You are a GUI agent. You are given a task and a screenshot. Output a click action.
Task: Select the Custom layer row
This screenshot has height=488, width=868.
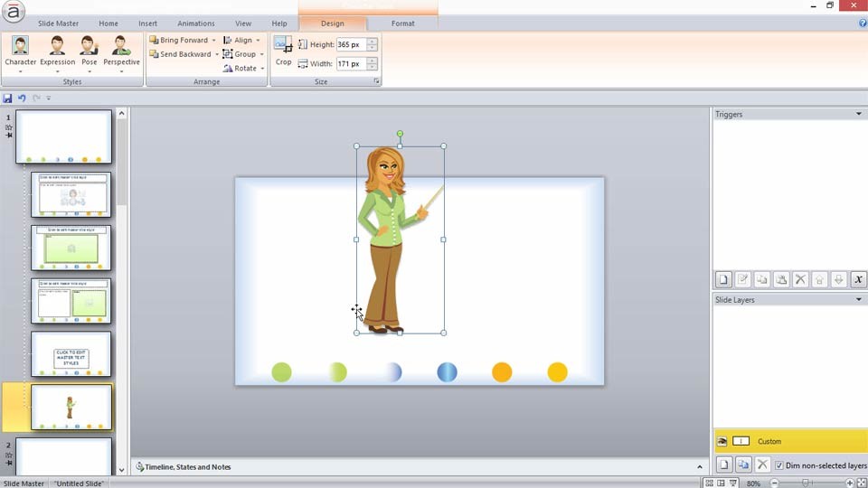790,442
